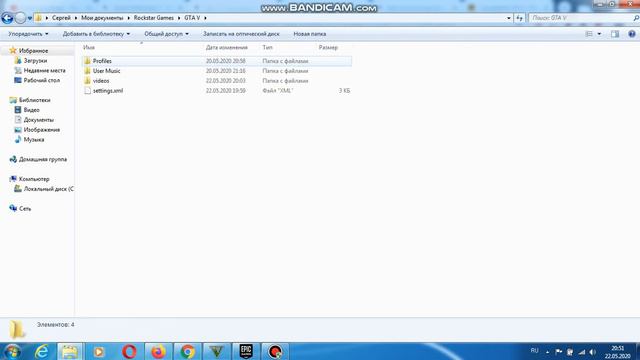The image size is (640, 360).
Task: Sort by the Имя column header
Action: [89, 48]
